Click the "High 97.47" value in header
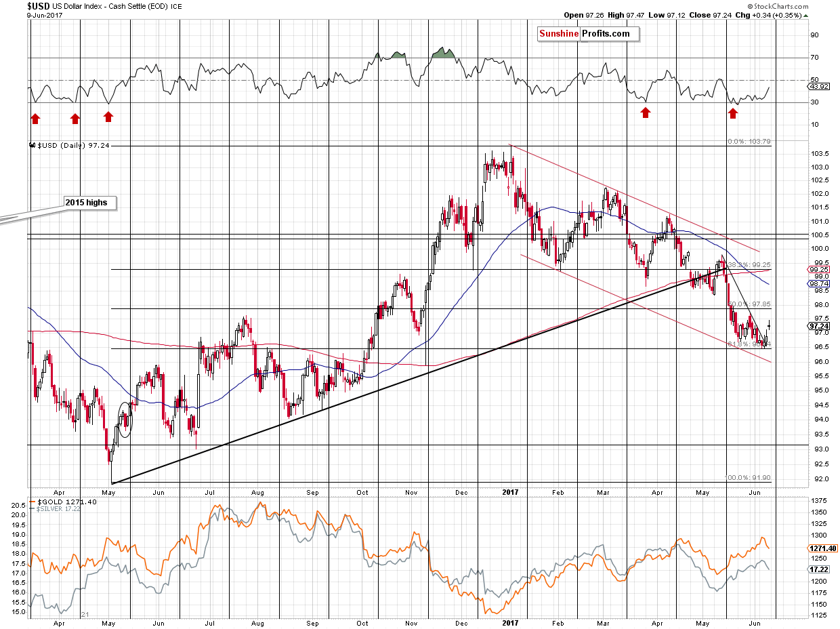This screenshot has width=840, height=629. click(627, 15)
